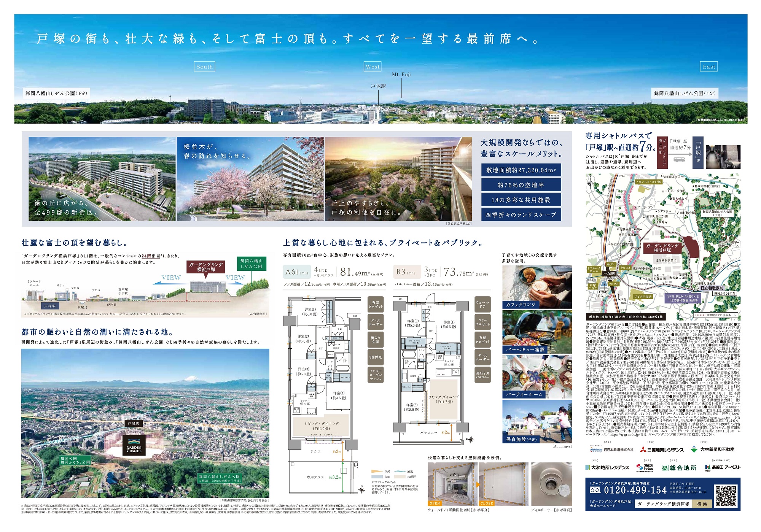
Task: Click the bus icon in the shuttle diagram
Action: [x=678, y=160]
